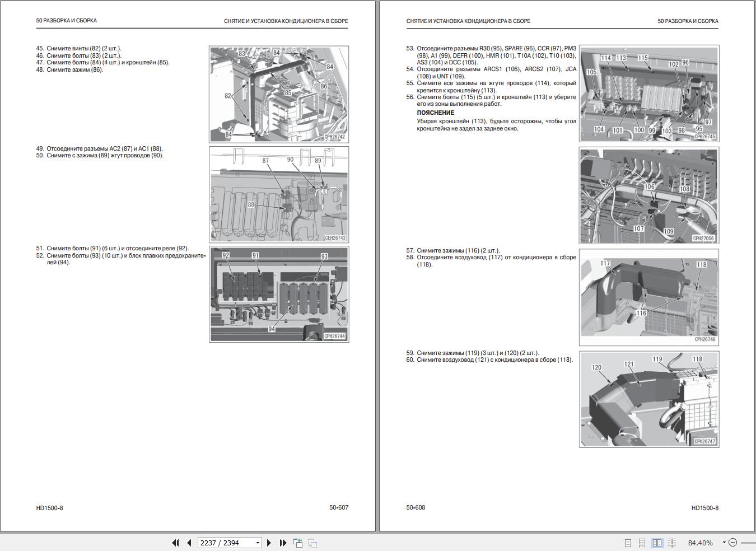
Task: Toggle the facing pages view
Action: click(656, 542)
